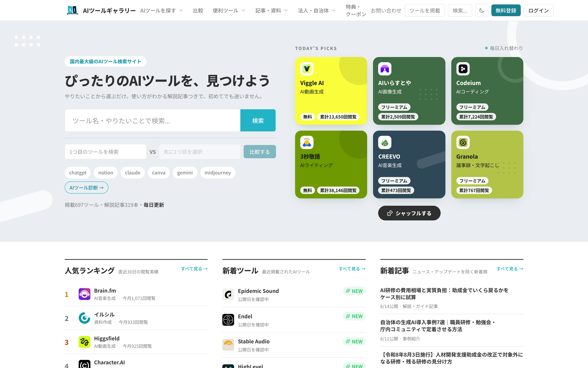View all in 新着ツール via すべて見る
This screenshot has height=368, width=588.
[352, 269]
